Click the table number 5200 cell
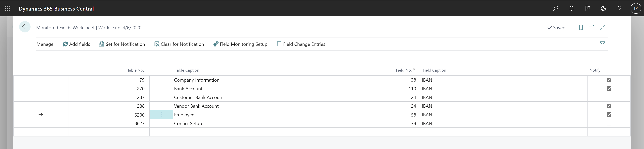644x149 pixels. [109, 115]
